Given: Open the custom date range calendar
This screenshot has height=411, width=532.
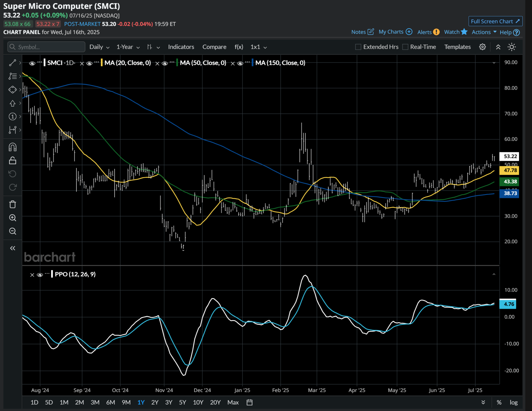Looking at the screenshot, I should [x=249, y=402].
